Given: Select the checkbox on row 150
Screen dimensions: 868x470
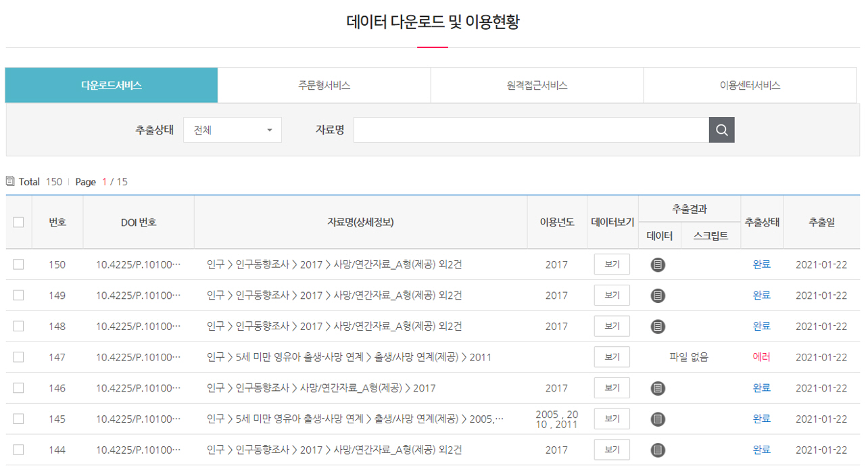Looking at the screenshot, I should pyautogui.click(x=18, y=264).
